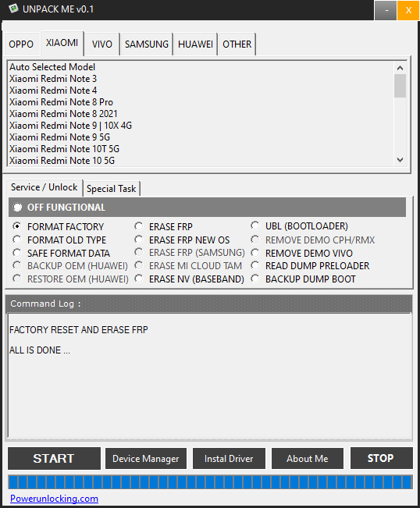Click the blue progress bar
This screenshot has height=508, width=420.
point(210,481)
